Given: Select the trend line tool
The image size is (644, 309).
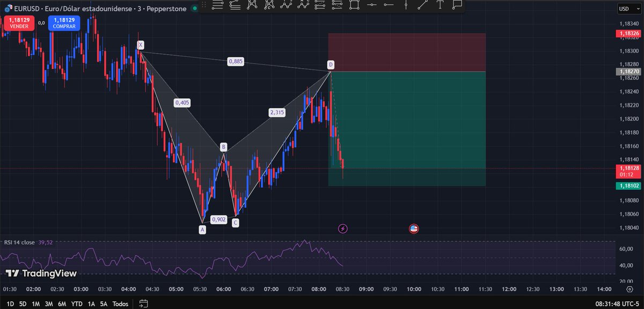Looking at the screenshot, I should pos(423,4).
